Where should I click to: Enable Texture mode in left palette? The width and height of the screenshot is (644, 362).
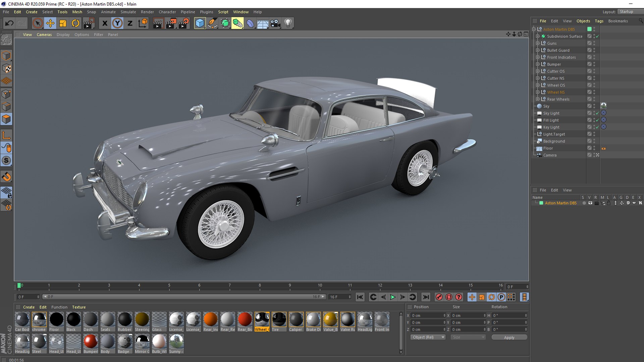6,68
